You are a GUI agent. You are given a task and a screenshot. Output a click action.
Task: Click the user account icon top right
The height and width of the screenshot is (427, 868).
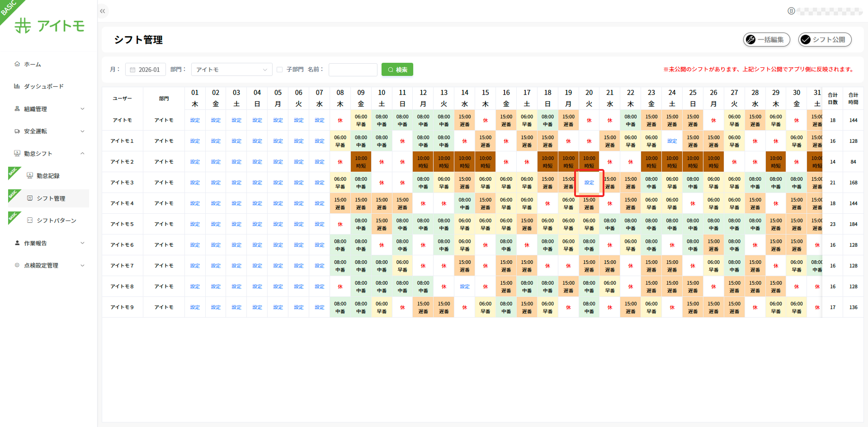tap(791, 11)
